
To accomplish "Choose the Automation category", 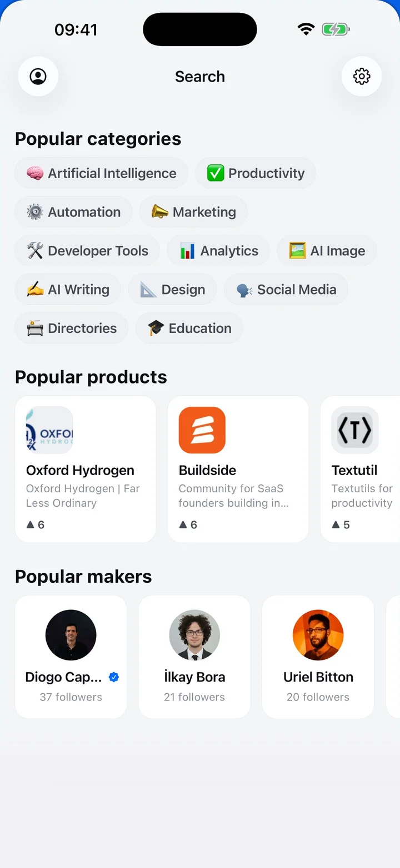I will (73, 212).
